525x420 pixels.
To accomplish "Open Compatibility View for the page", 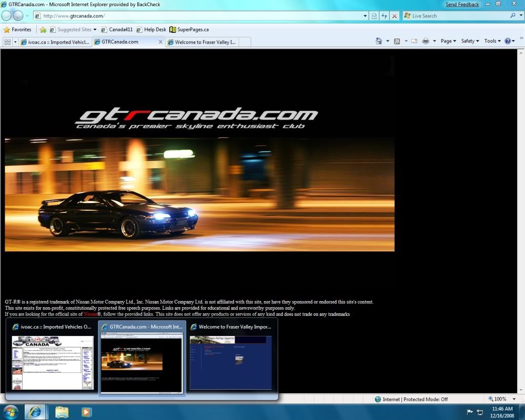I will 374,16.
